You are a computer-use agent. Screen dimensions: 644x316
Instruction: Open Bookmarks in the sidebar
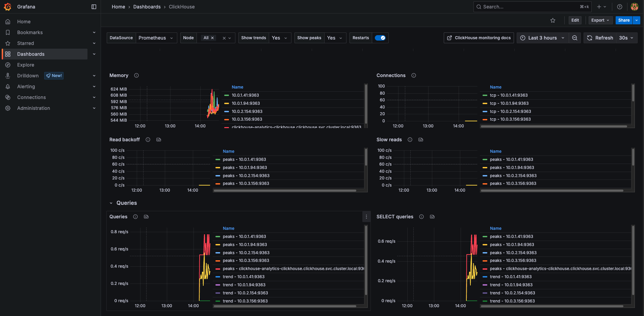click(x=30, y=32)
